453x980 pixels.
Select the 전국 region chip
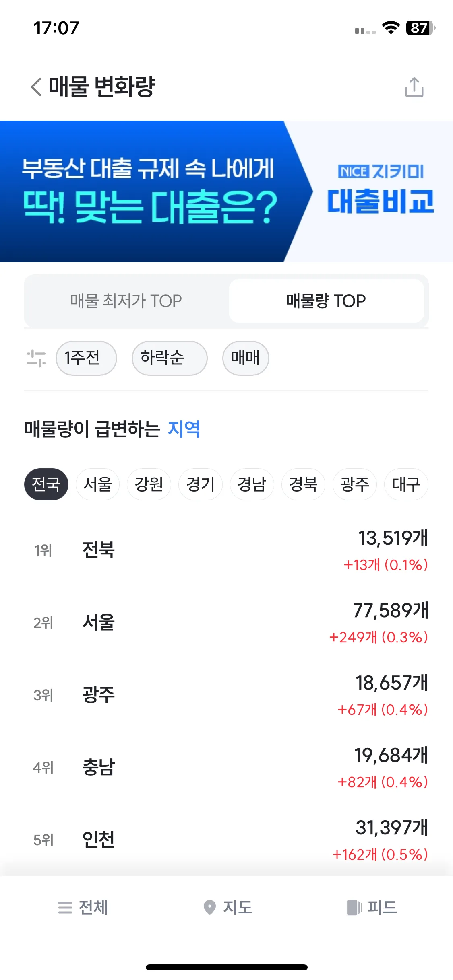(x=46, y=484)
